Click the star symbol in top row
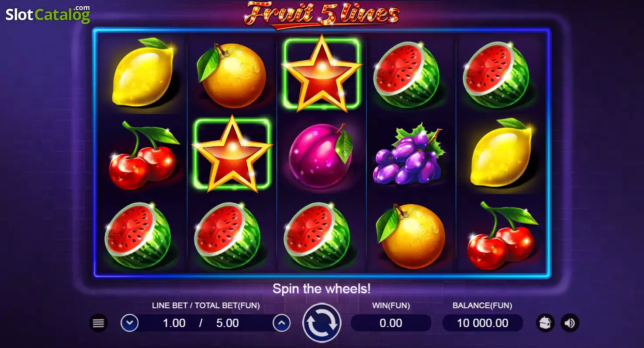 pos(322,73)
